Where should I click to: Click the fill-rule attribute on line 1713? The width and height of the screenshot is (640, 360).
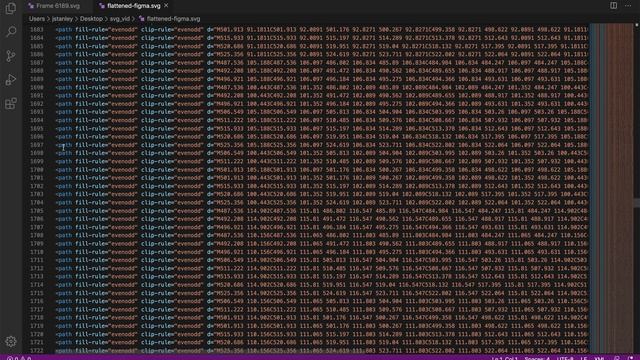tap(106, 276)
